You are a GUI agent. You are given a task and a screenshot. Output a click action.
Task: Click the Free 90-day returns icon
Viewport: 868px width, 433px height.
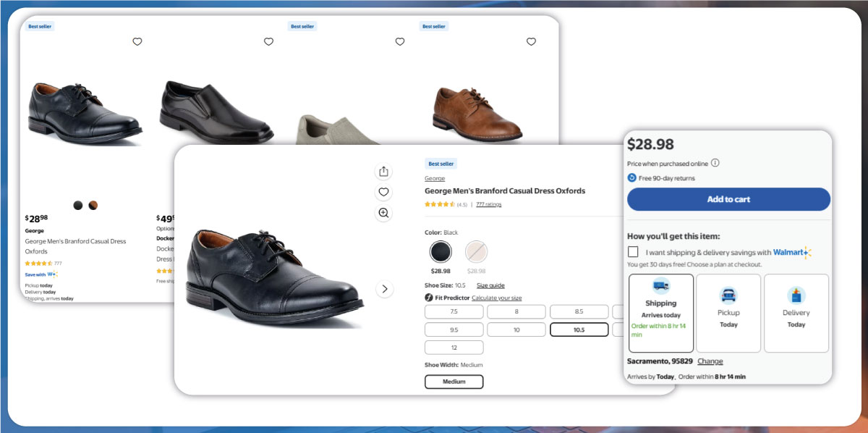(631, 177)
